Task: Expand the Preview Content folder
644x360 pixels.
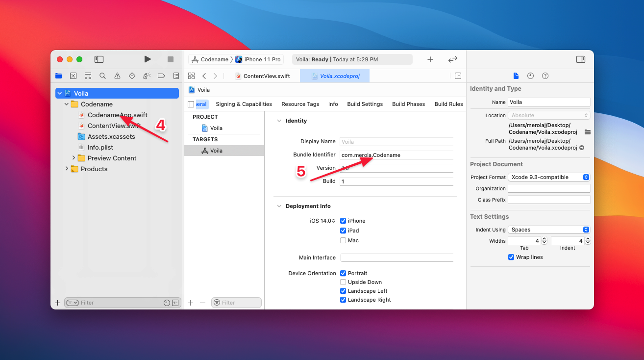Action: tap(74, 158)
